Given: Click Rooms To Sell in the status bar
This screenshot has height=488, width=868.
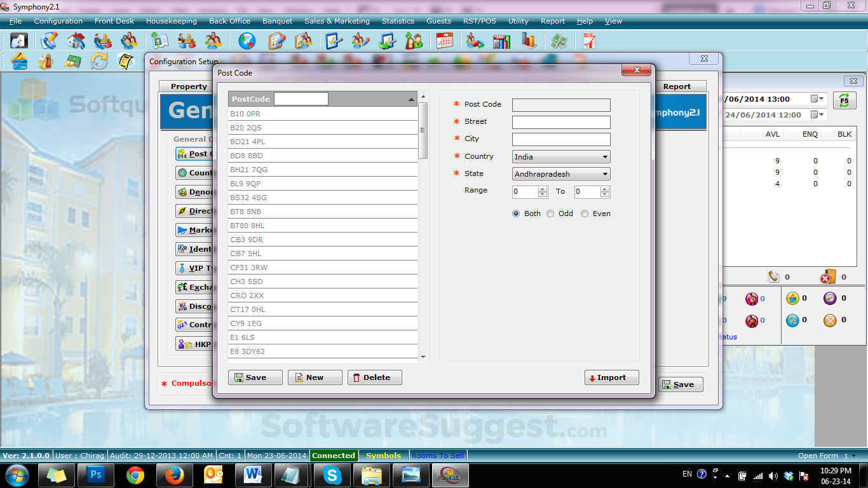Looking at the screenshot, I should (438, 456).
